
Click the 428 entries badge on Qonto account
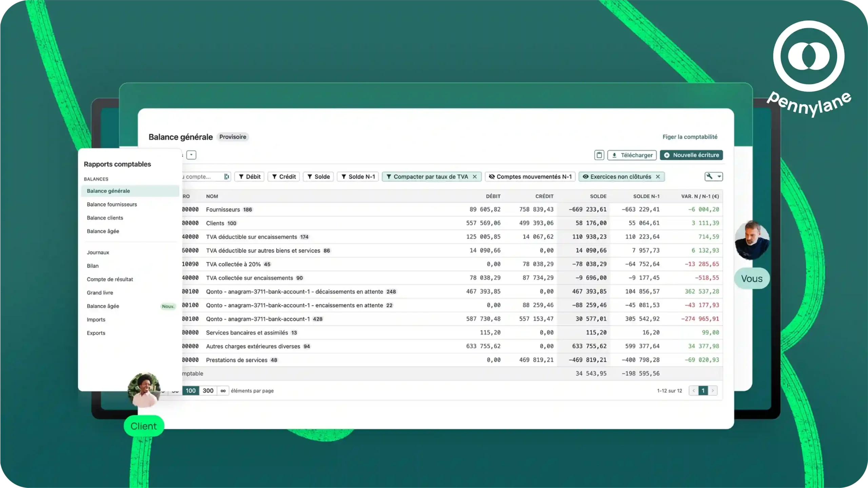coord(317,319)
